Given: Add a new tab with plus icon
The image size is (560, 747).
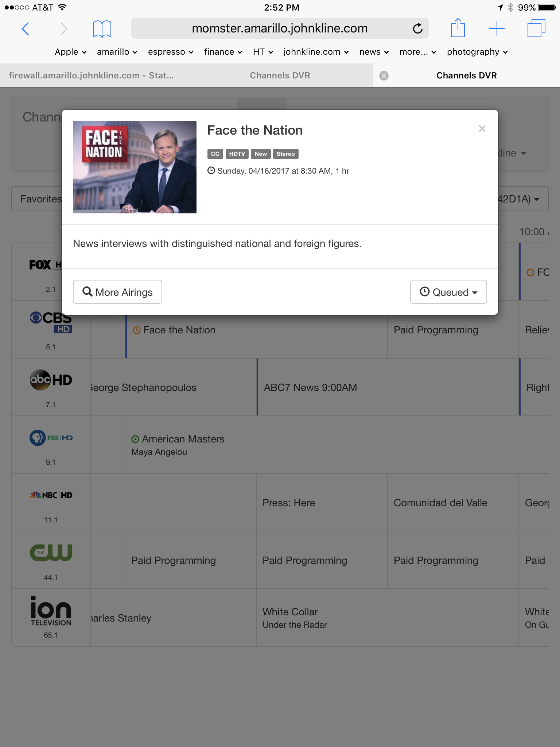Looking at the screenshot, I should [x=497, y=28].
